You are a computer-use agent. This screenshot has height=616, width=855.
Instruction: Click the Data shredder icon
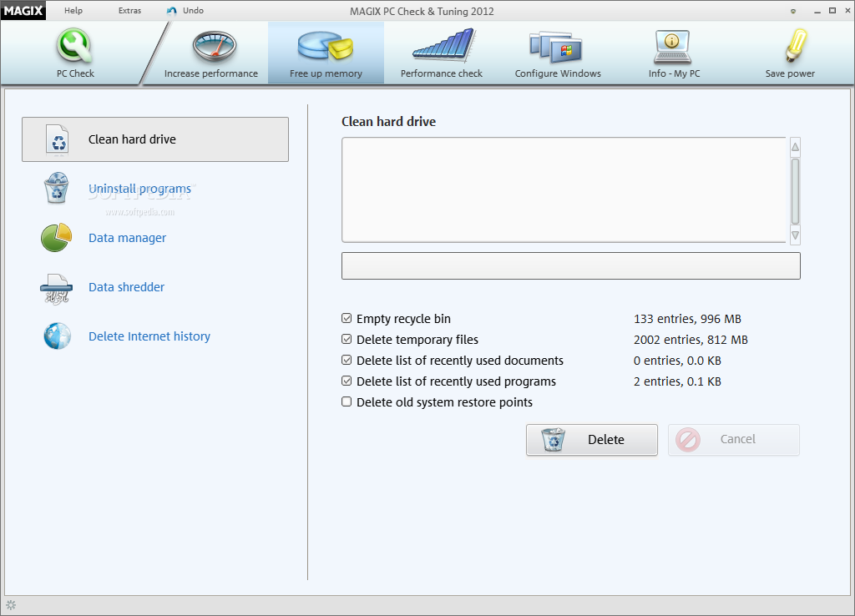click(56, 288)
